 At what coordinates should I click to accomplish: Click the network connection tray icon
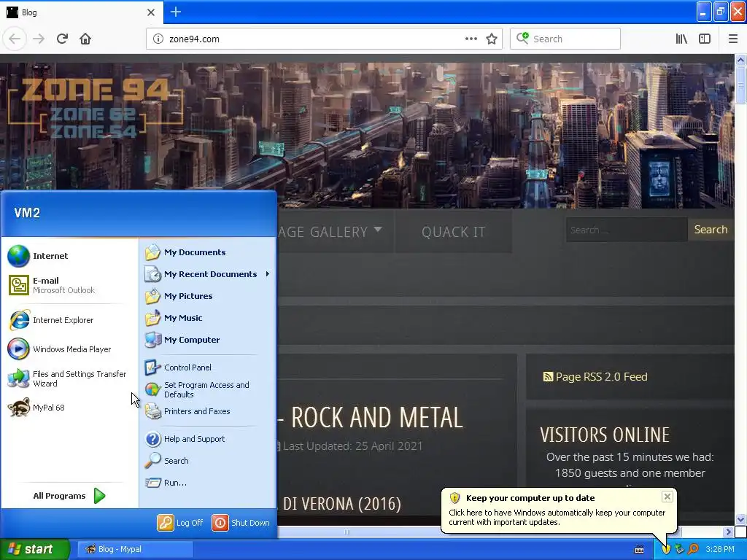679,549
